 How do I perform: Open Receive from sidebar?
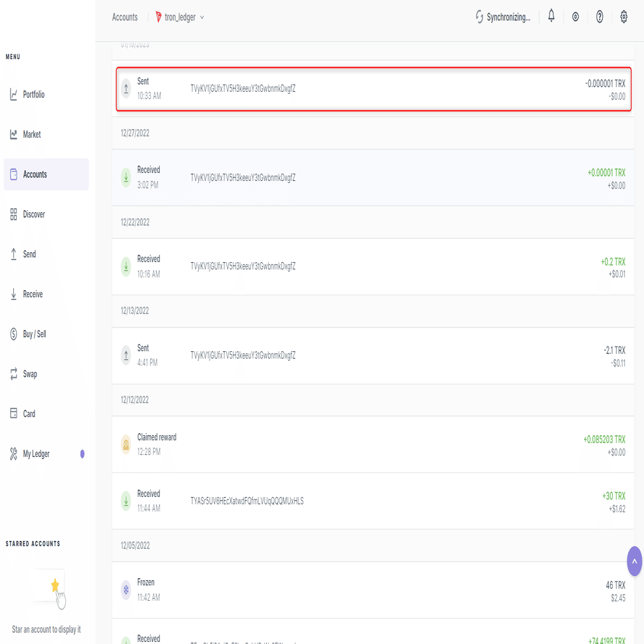pyautogui.click(x=33, y=294)
